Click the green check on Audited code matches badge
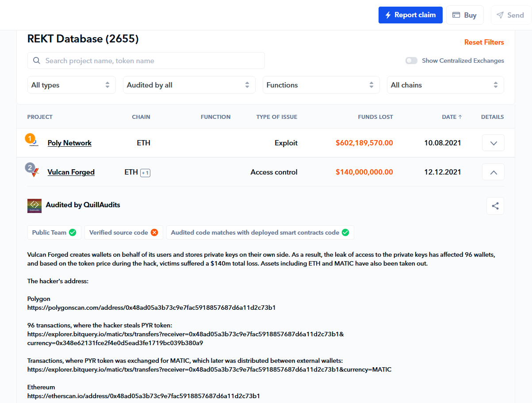Image resolution: width=532 pixels, height=403 pixels. [345, 232]
